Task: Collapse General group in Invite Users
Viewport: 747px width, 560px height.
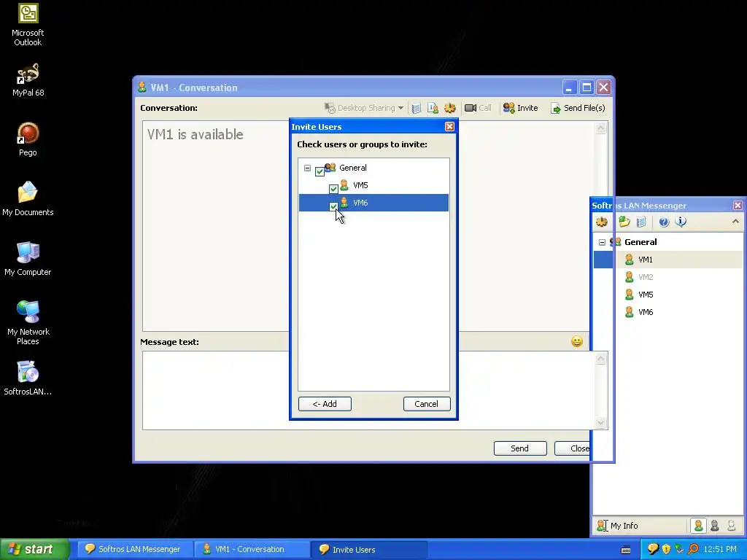Action: click(307, 168)
